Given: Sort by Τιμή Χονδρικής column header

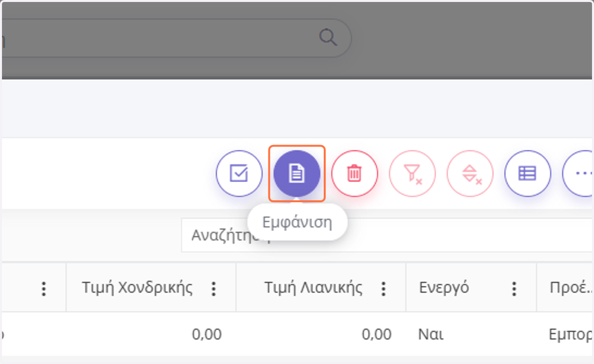Looking at the screenshot, I should point(137,287).
